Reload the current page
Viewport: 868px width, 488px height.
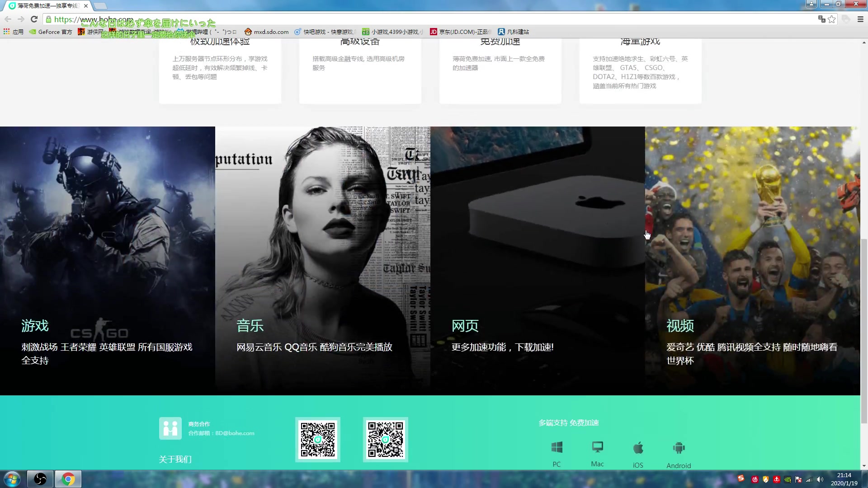[34, 19]
